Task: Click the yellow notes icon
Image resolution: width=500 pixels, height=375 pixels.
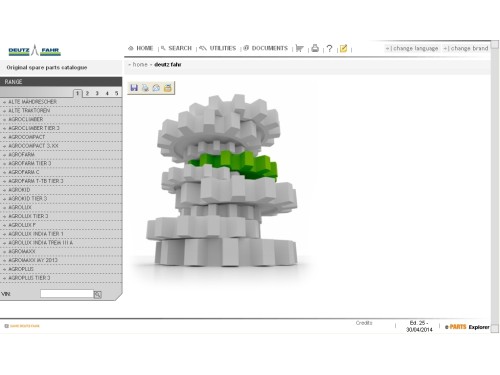Action: 343,49
